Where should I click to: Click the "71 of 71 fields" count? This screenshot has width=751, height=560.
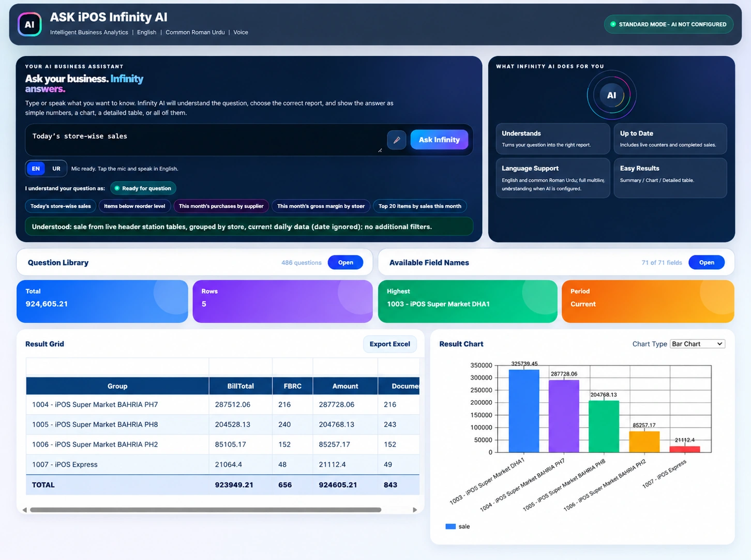point(662,263)
